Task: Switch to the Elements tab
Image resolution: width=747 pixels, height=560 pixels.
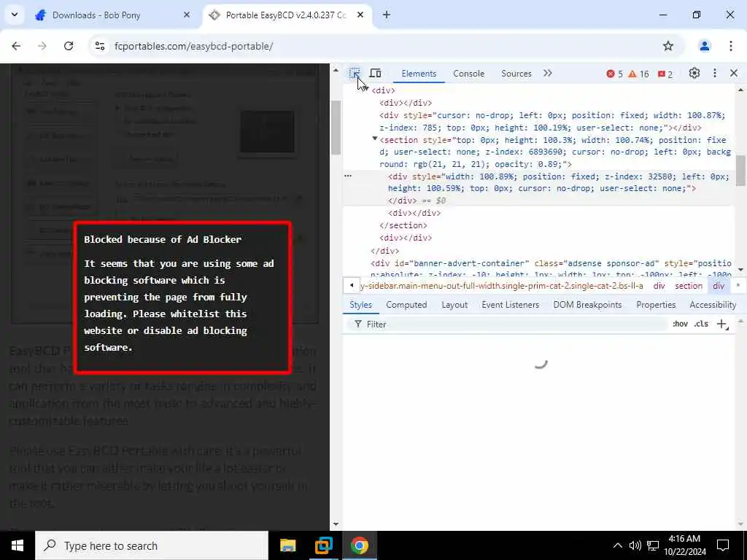Action: point(419,74)
